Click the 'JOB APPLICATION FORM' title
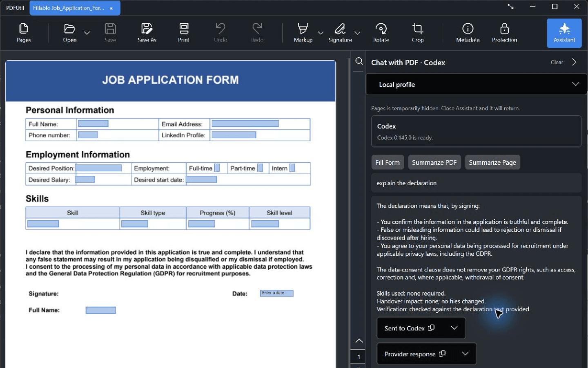 coord(170,80)
